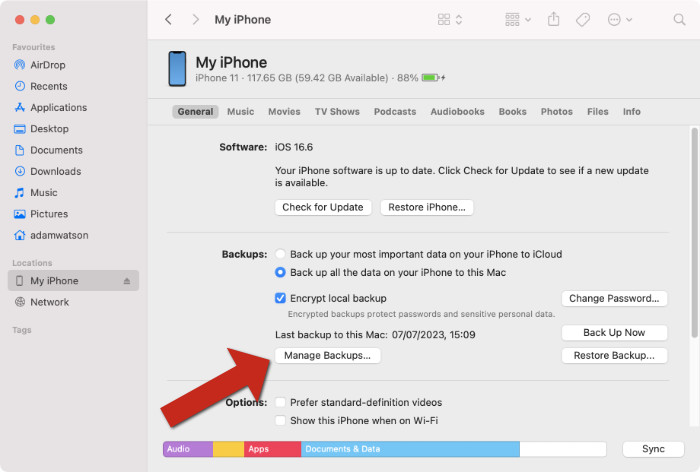Viewport: 700px width, 472px height.
Task: Select back up to this Mac radio option
Action: pyautogui.click(x=280, y=272)
